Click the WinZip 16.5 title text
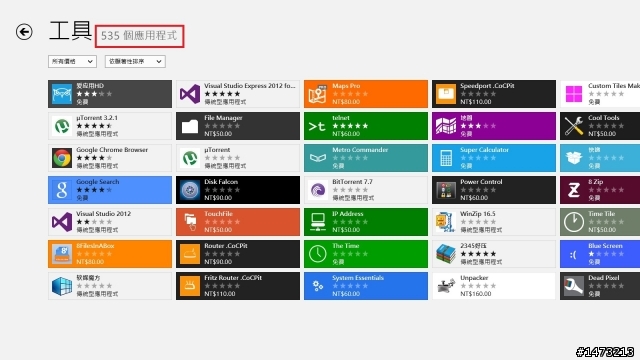640x360 pixels. [x=478, y=213]
